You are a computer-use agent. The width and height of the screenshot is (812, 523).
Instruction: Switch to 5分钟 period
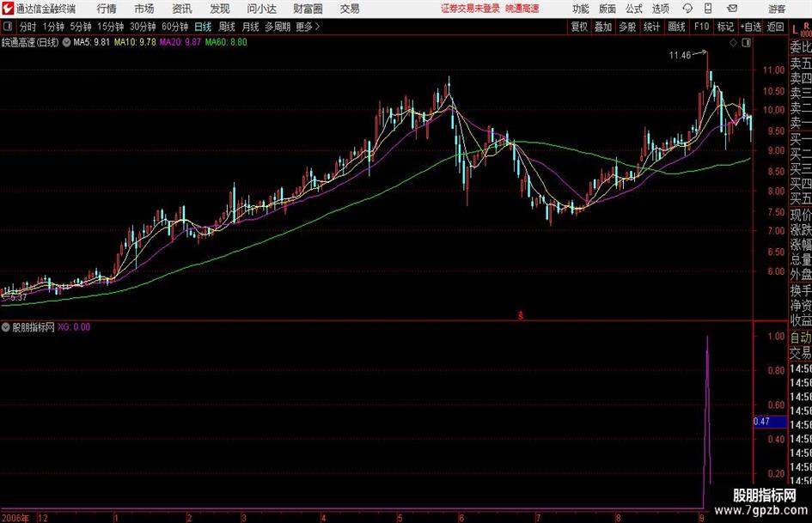pos(81,27)
